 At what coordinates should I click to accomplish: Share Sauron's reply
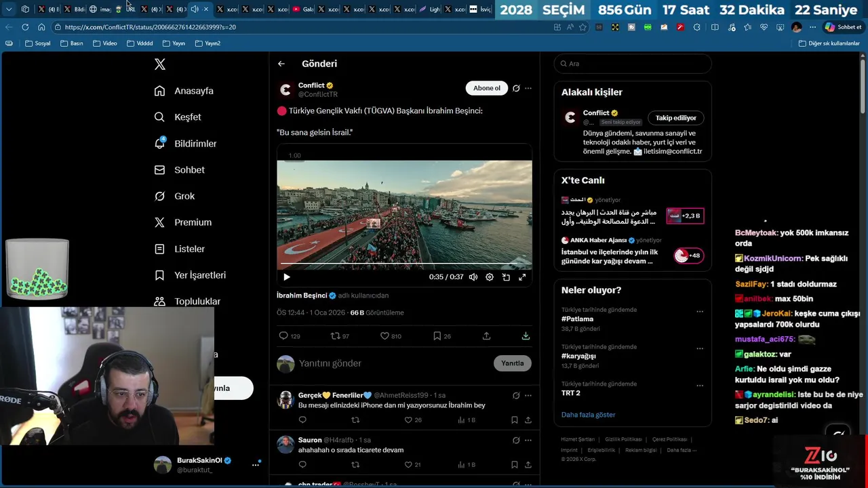[x=528, y=465]
